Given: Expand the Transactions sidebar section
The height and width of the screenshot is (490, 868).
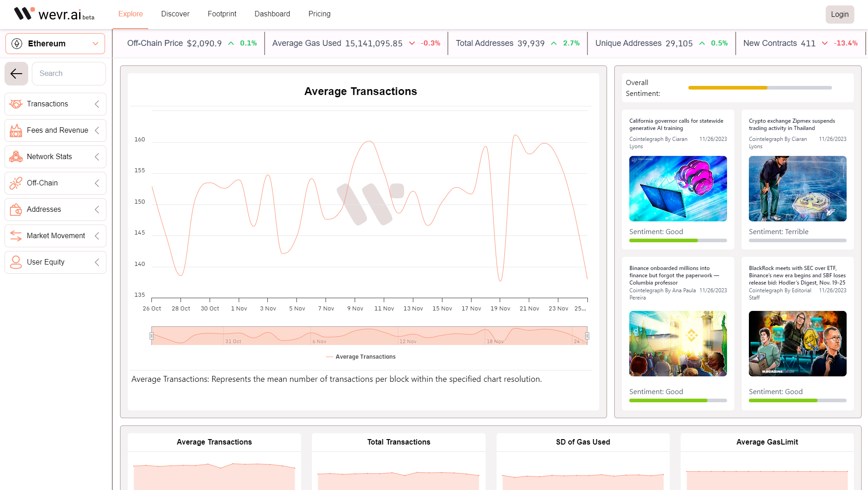Looking at the screenshot, I should 97,104.
